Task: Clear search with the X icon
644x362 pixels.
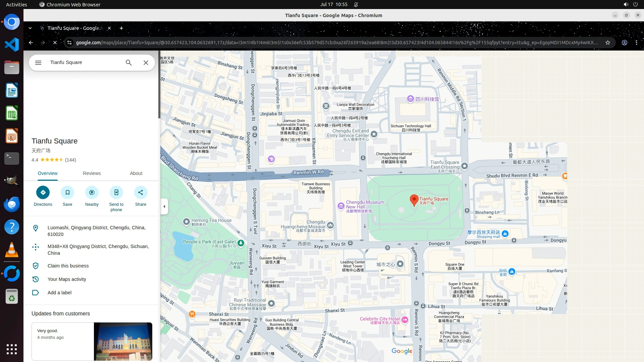Action: click(x=146, y=63)
